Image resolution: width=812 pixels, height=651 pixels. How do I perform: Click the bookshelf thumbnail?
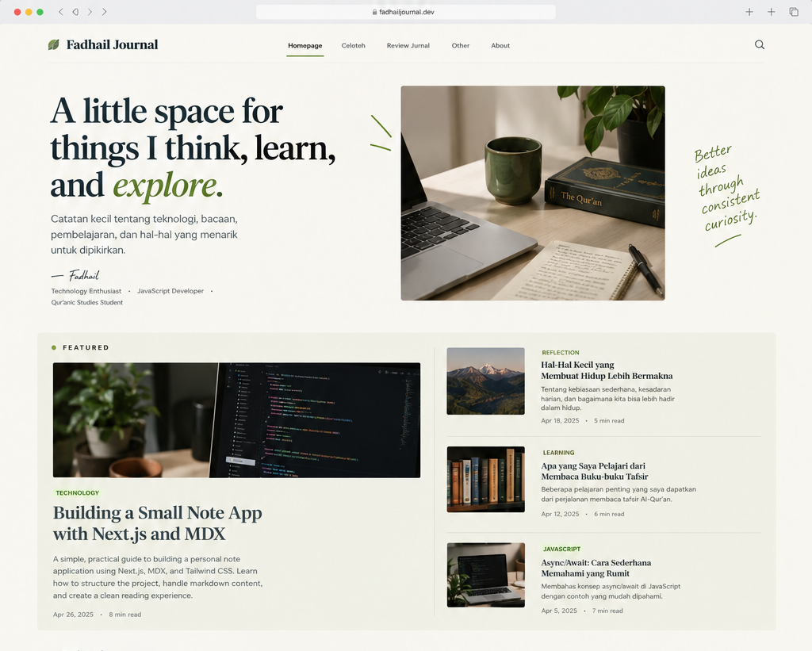tap(486, 480)
